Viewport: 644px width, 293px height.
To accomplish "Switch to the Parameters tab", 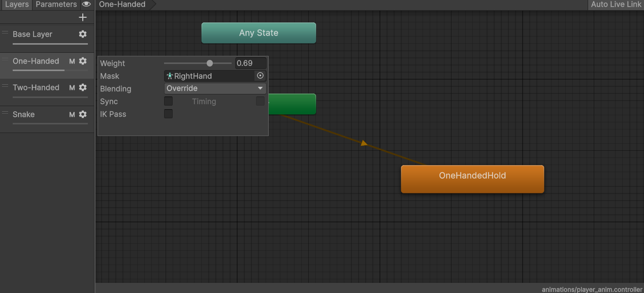I will (x=56, y=5).
